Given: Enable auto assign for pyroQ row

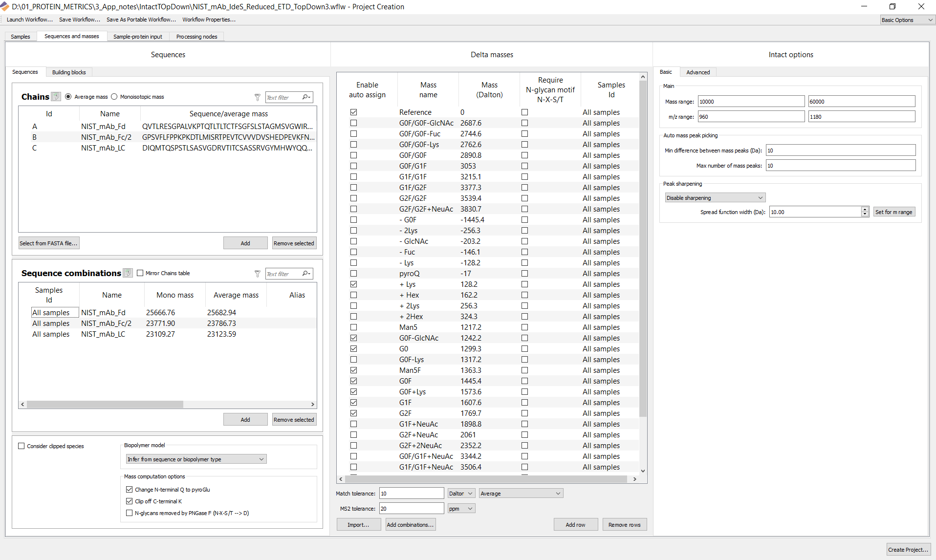Looking at the screenshot, I should 353,273.
